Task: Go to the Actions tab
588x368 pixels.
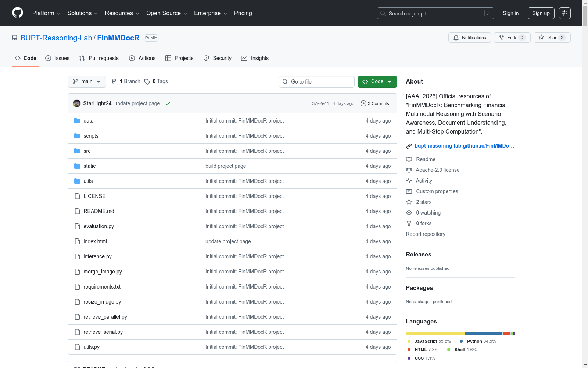Action: click(142, 58)
